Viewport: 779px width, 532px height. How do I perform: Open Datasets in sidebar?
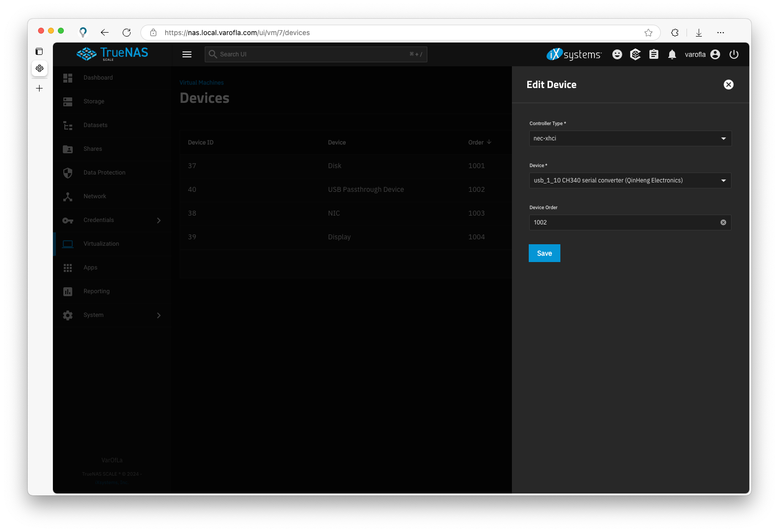(112, 125)
